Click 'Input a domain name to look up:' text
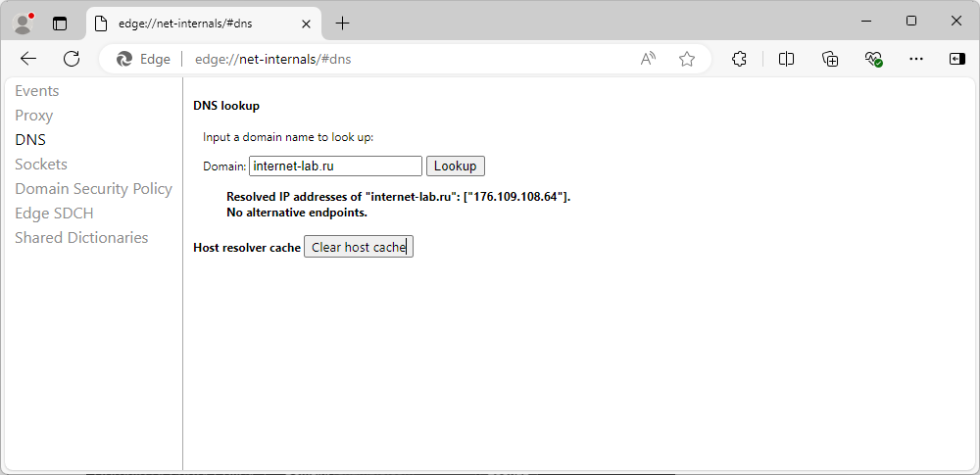 click(x=288, y=137)
